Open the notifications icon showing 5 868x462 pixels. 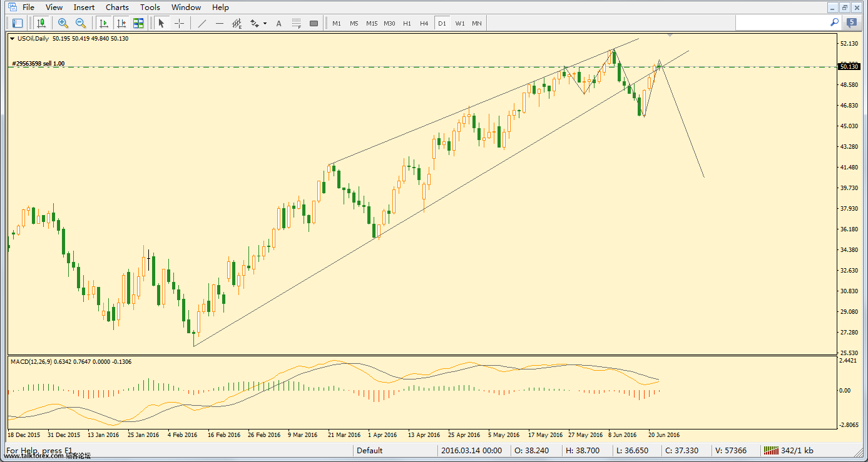tap(852, 23)
